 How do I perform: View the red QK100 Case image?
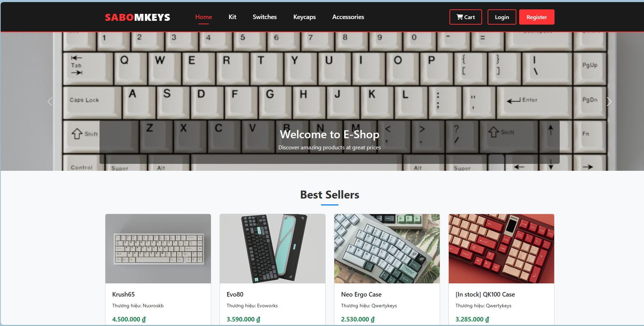pos(501,249)
